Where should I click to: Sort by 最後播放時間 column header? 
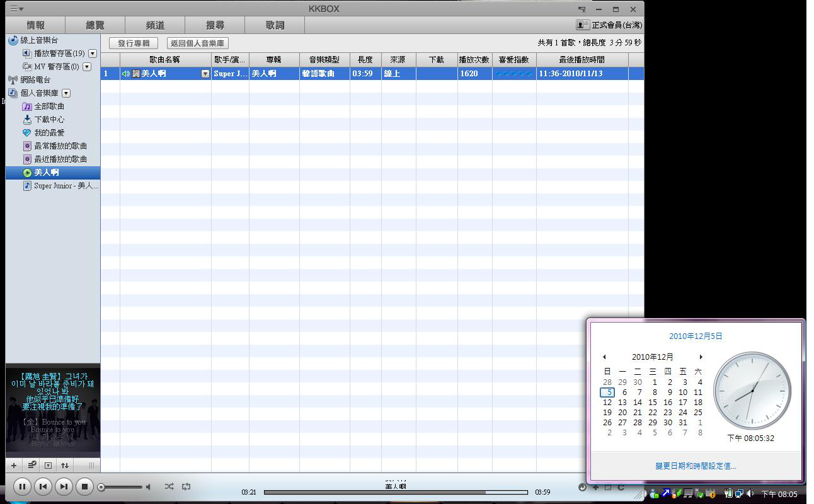(582, 60)
